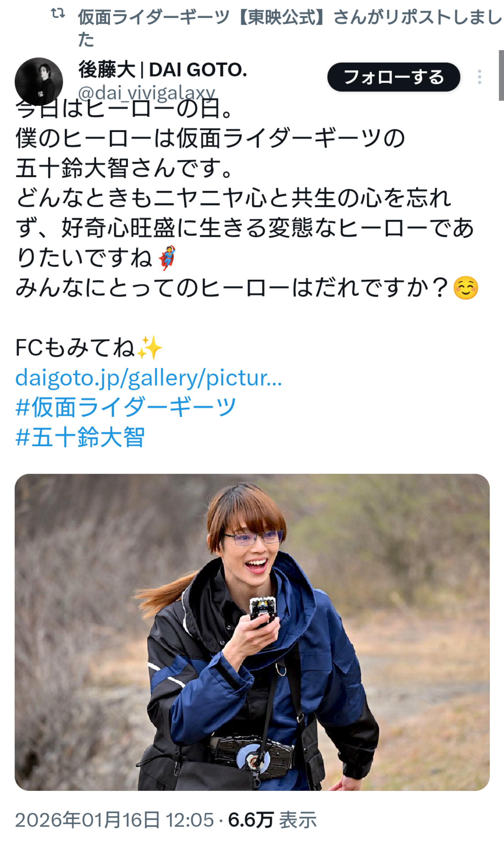Open the daigoto.jp gallery link

click(148, 378)
